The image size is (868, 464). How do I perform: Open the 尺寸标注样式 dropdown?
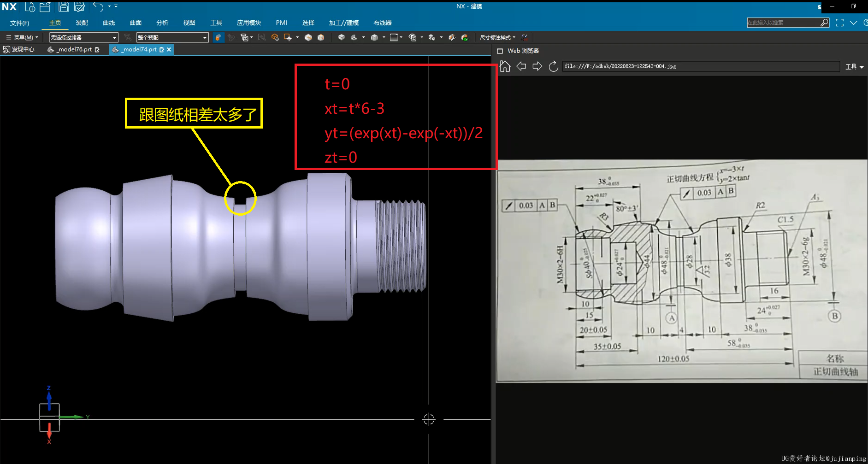(497, 37)
